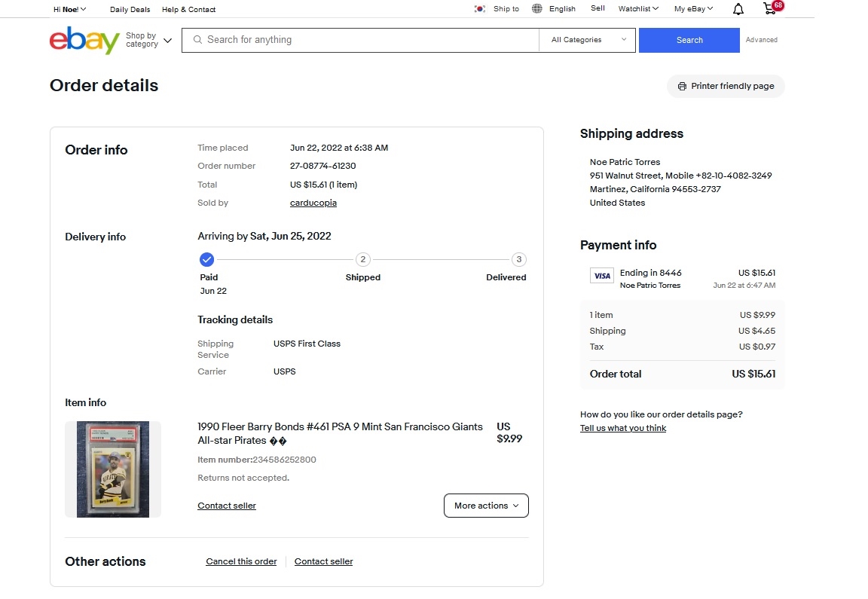868x599 pixels.
Task: Open the notifications bell icon
Action: tap(738, 9)
